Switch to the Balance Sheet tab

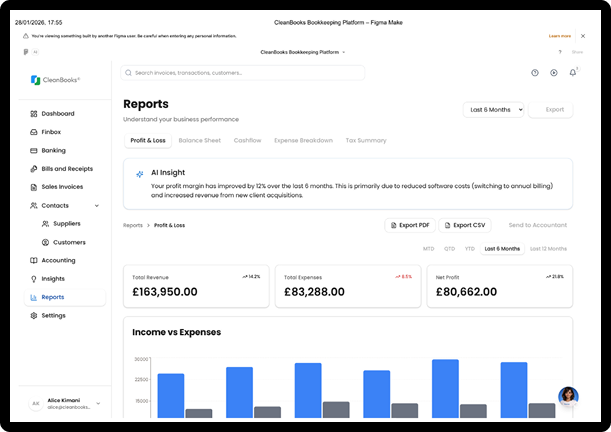(x=199, y=140)
